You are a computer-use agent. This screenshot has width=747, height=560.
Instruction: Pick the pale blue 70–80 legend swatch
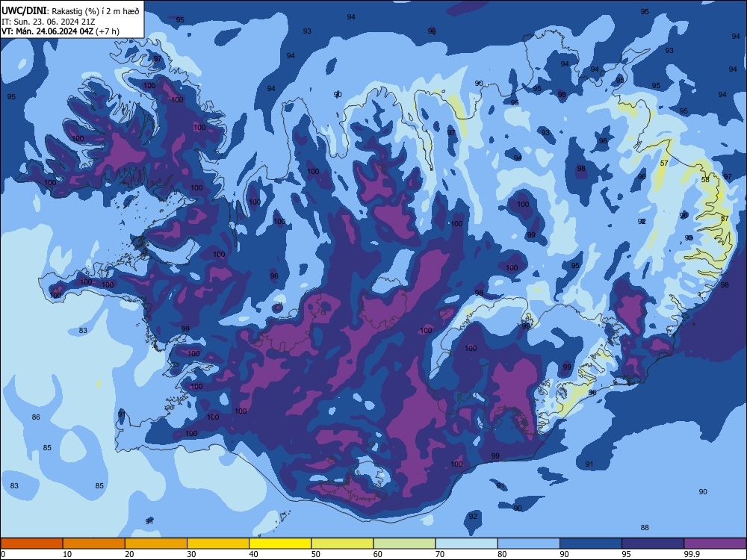click(x=466, y=544)
